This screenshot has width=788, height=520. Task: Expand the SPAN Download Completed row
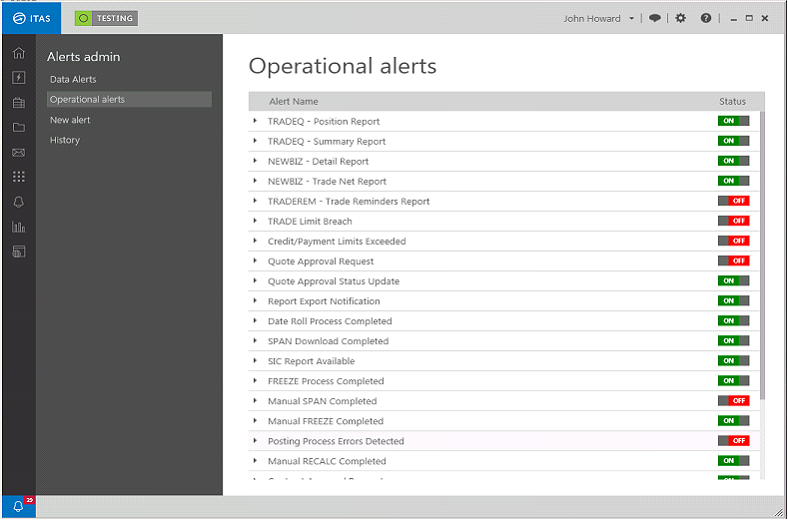pos(255,341)
